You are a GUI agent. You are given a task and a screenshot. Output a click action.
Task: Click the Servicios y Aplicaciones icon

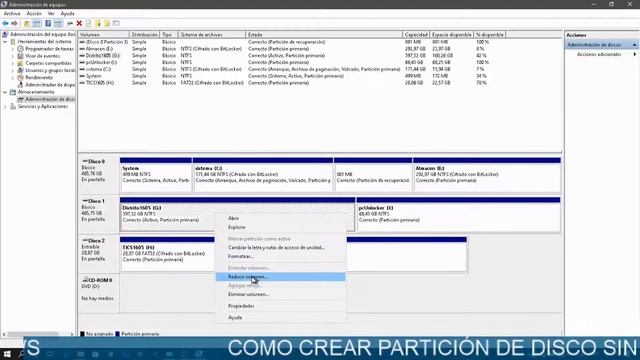point(13,107)
